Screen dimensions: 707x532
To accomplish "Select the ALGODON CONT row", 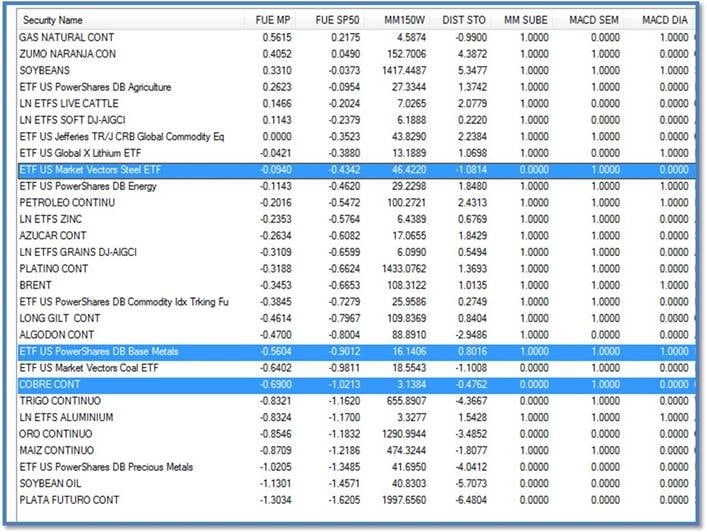I will 356,335.
